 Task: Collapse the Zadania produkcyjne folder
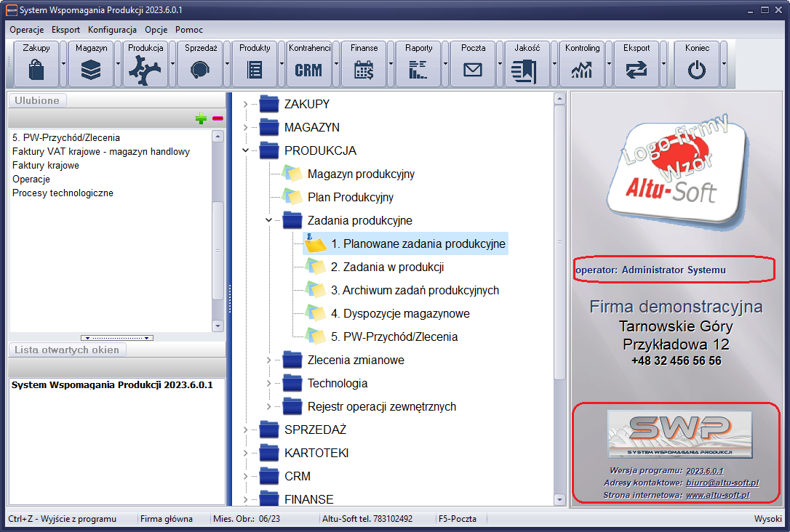268,220
